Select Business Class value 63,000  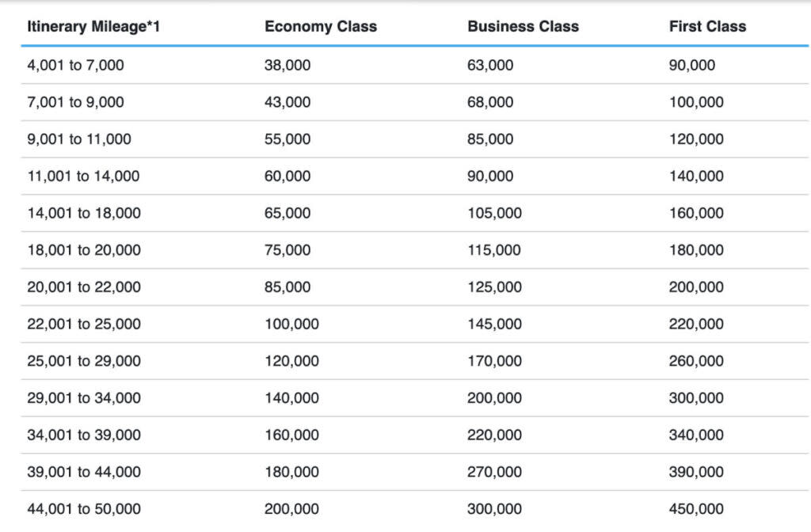point(490,65)
